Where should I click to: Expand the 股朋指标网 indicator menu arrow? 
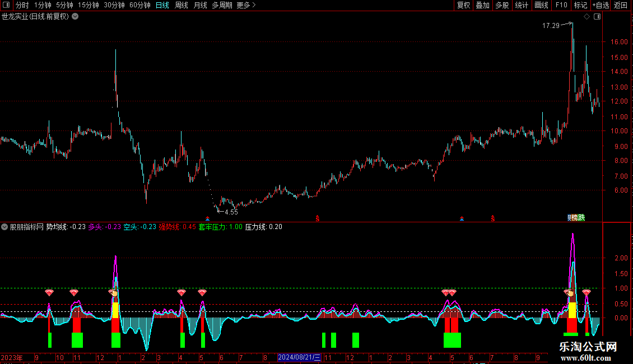pos(4,227)
